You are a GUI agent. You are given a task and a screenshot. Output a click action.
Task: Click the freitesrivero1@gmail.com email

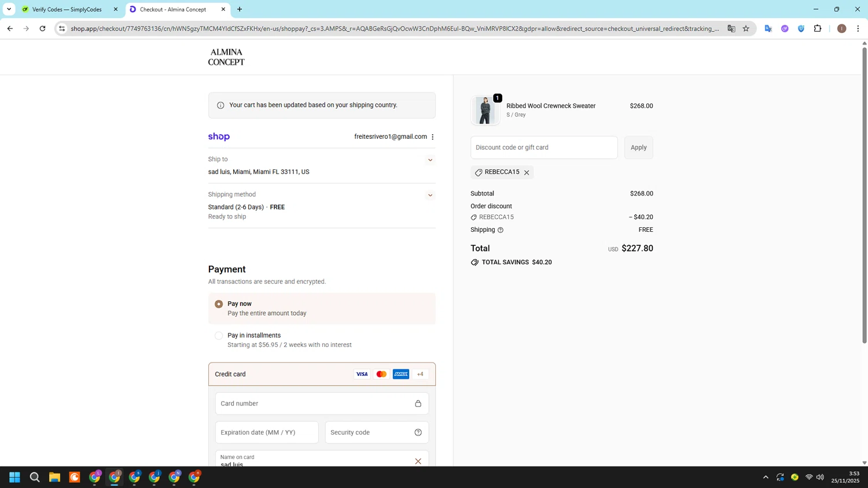[x=391, y=137]
